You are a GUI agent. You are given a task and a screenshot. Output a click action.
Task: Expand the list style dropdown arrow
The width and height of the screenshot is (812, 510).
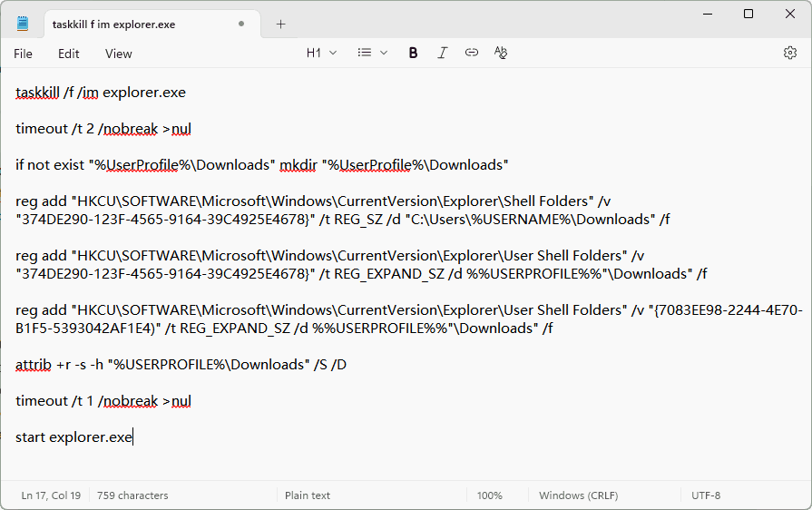click(384, 54)
